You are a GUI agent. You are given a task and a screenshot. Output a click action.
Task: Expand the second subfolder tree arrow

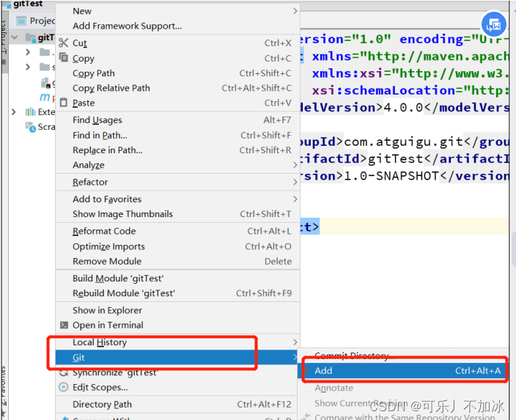[28, 67]
